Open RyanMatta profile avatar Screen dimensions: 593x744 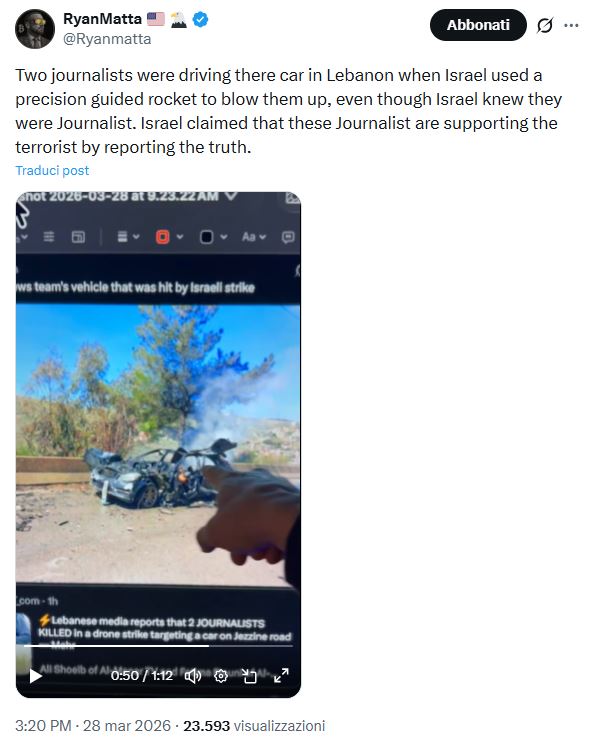click(35, 28)
